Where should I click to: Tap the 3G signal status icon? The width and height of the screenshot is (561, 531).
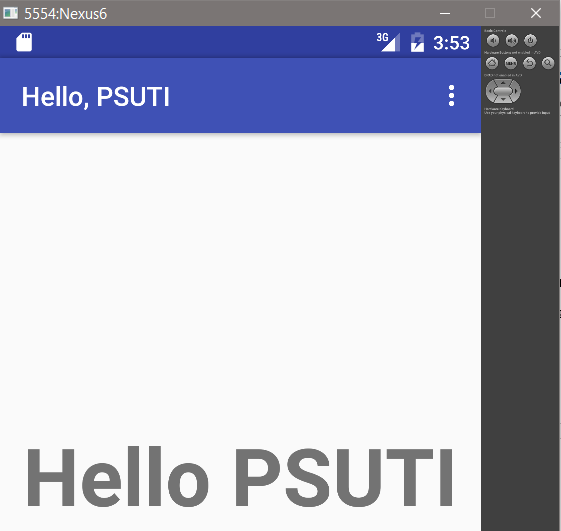[x=389, y=42]
